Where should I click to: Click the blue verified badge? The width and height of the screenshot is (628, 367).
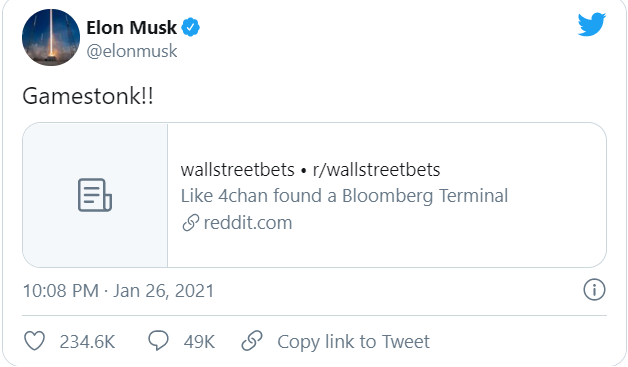pyautogui.click(x=191, y=27)
